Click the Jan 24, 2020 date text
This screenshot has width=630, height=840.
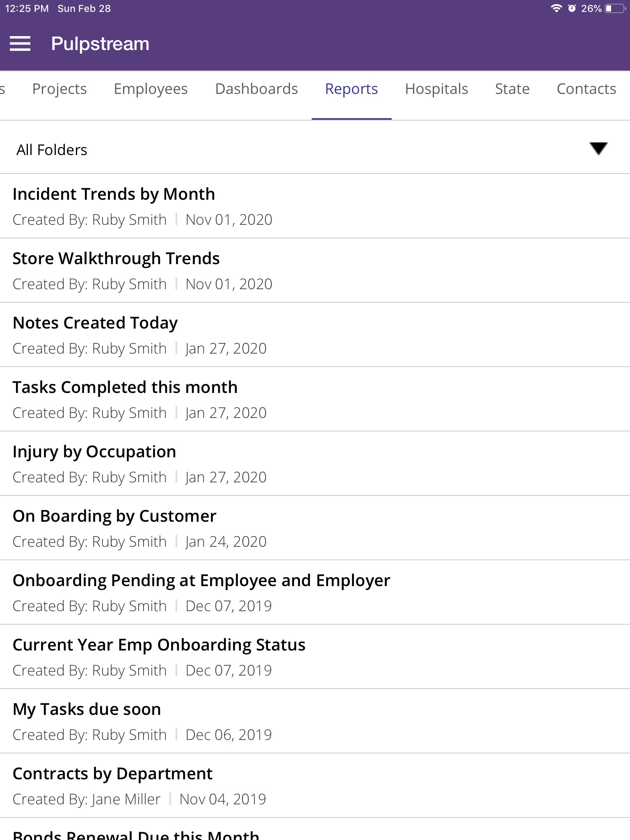(x=226, y=542)
